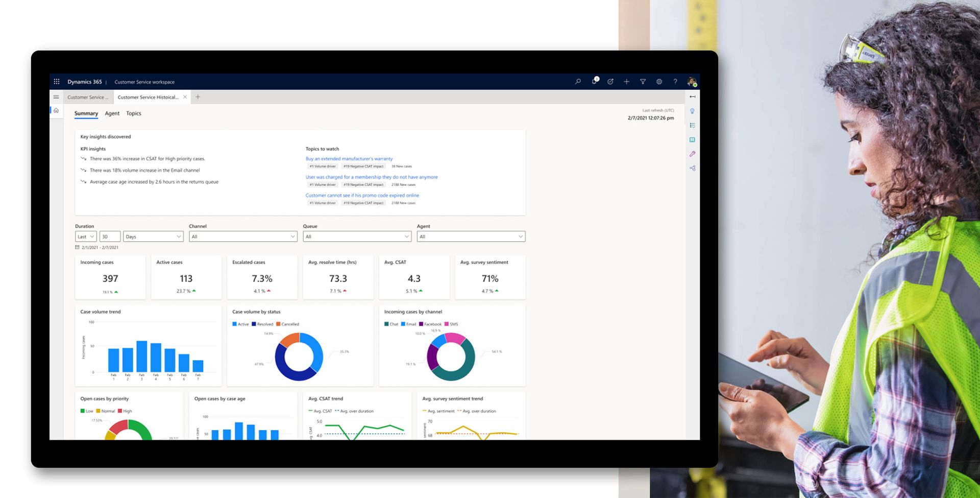980x498 pixels.
Task: Open the lightbulb smart assist icon
Action: coord(692,111)
